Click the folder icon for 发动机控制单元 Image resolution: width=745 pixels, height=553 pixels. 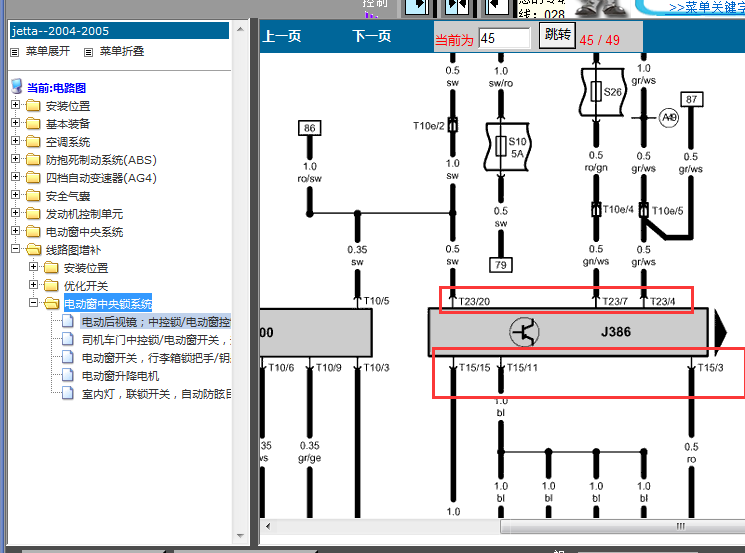[x=33, y=213]
